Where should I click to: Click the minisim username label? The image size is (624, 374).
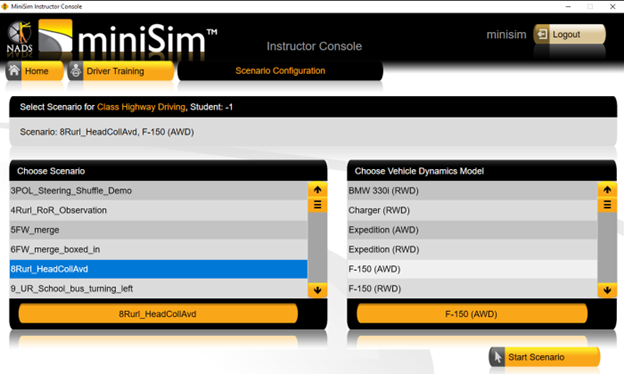pos(506,35)
